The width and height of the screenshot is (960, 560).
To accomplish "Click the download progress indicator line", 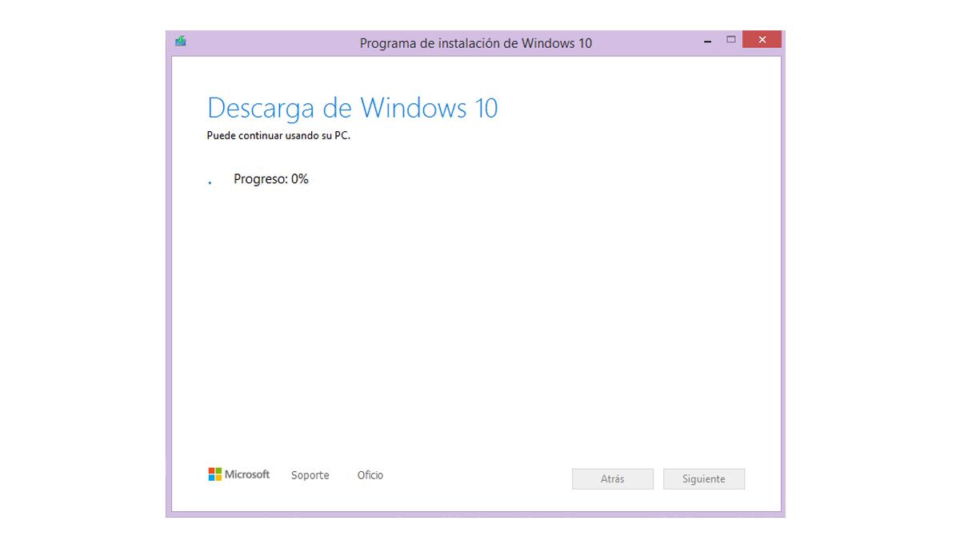I will (270, 178).
